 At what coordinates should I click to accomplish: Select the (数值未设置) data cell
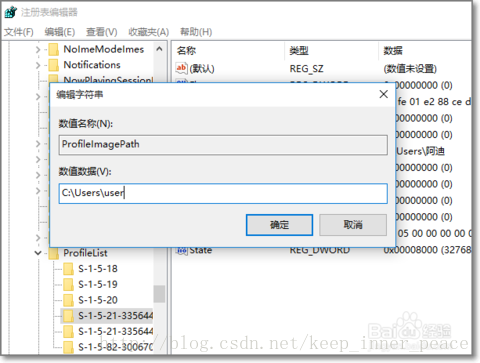tap(410, 69)
